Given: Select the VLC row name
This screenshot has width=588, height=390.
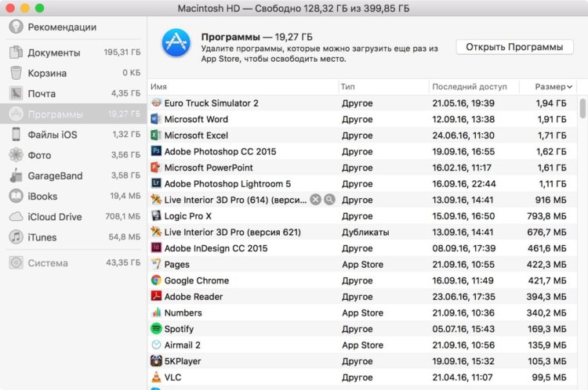Looking at the screenshot, I should click(173, 377).
